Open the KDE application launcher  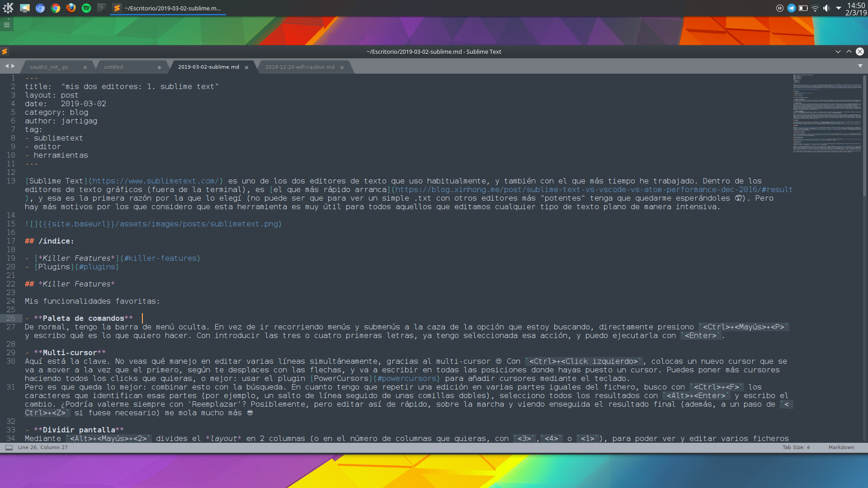8,8
